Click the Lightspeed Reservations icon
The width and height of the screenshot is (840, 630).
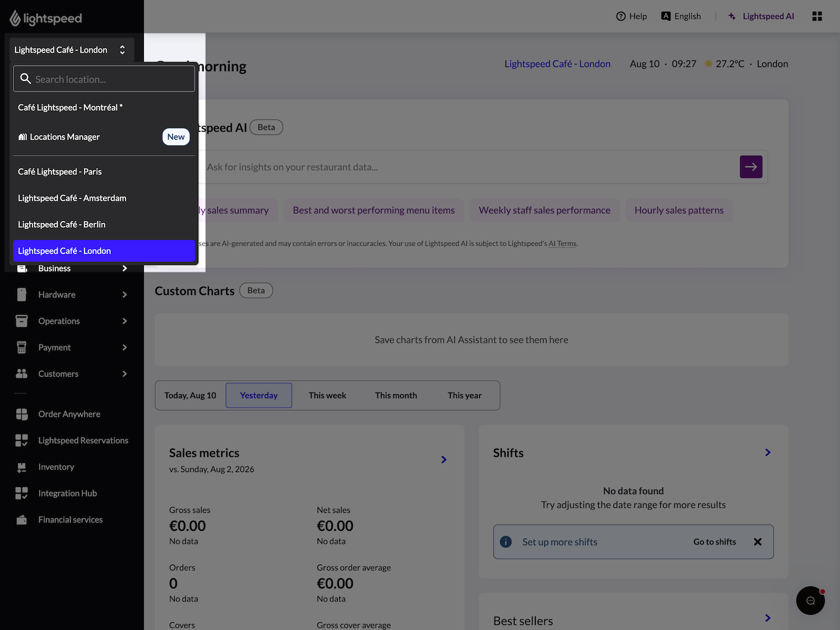click(22, 440)
